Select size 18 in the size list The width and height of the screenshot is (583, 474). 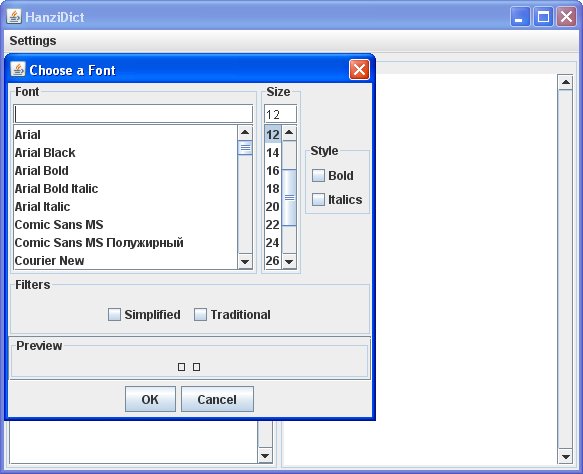pos(273,188)
